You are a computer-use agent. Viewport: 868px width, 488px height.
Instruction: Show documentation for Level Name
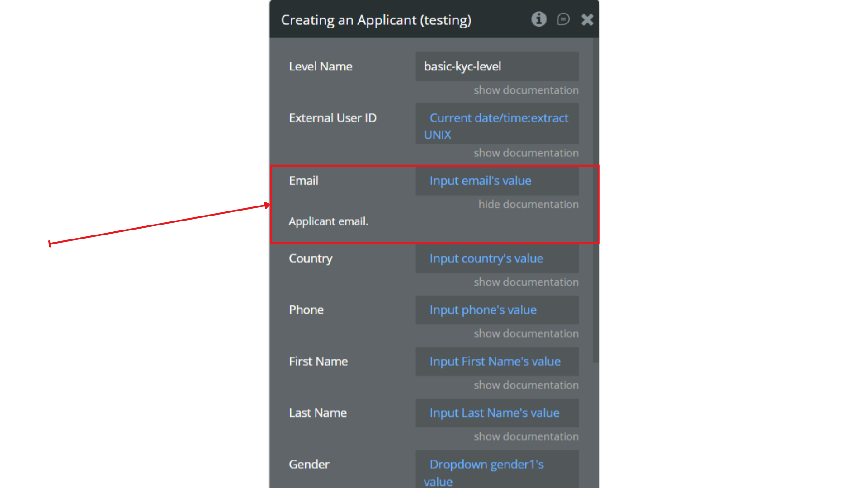tap(526, 90)
